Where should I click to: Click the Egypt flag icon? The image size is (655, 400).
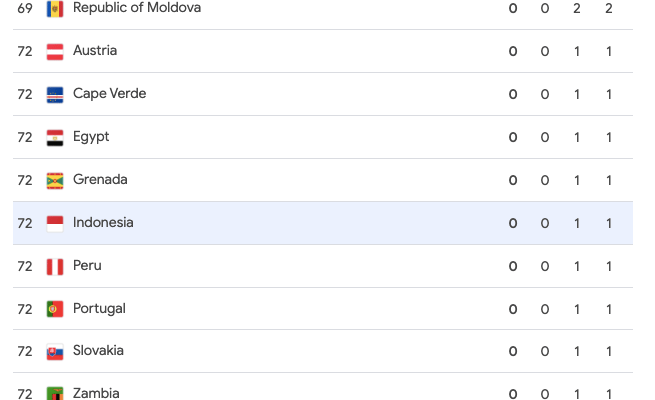pos(55,137)
